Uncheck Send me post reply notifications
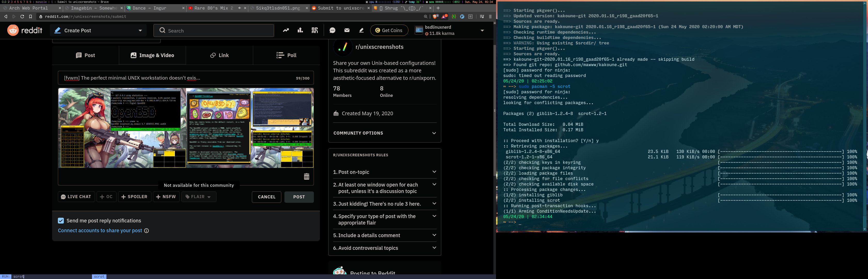868x279 pixels. pos(61,221)
